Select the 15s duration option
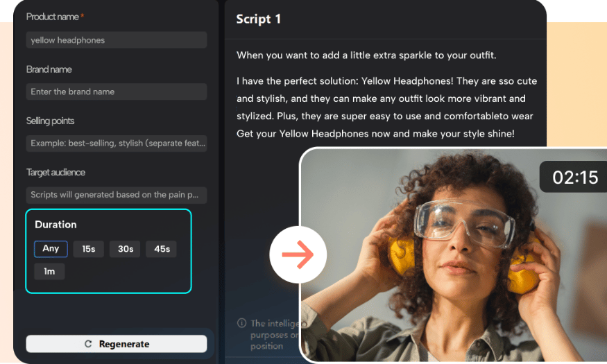Screen dimensions: 607x364 88,249
